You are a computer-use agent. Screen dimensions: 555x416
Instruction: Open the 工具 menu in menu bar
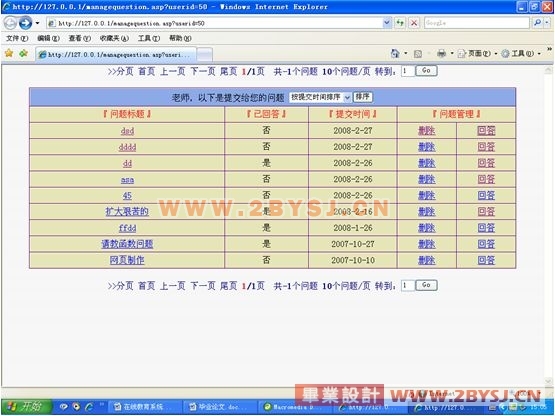coord(149,38)
